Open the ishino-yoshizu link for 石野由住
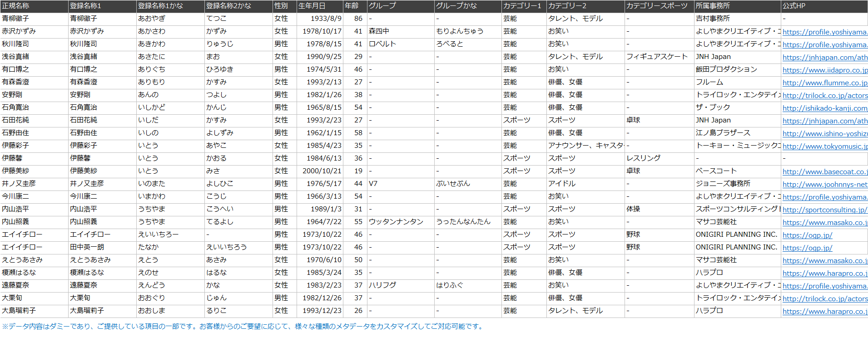 [824, 134]
